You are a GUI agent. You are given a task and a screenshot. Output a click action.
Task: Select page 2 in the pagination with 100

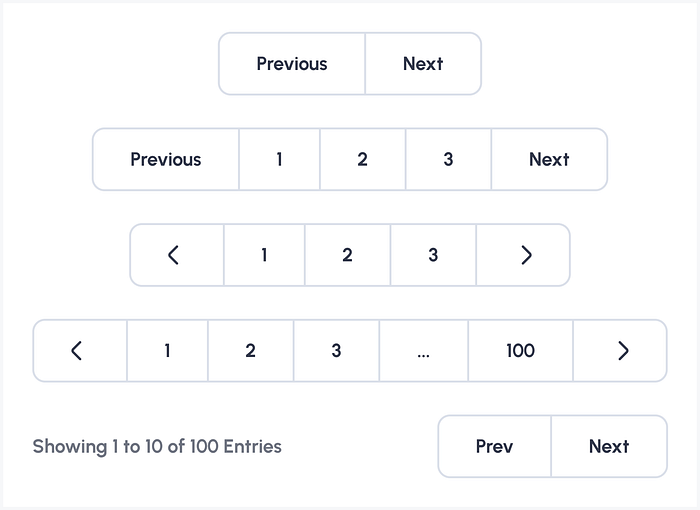click(251, 351)
